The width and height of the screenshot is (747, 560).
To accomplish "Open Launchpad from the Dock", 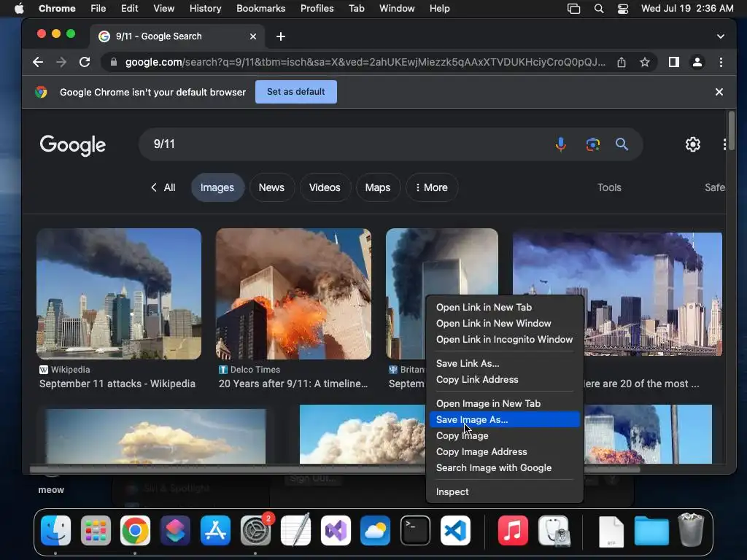I will (96, 531).
